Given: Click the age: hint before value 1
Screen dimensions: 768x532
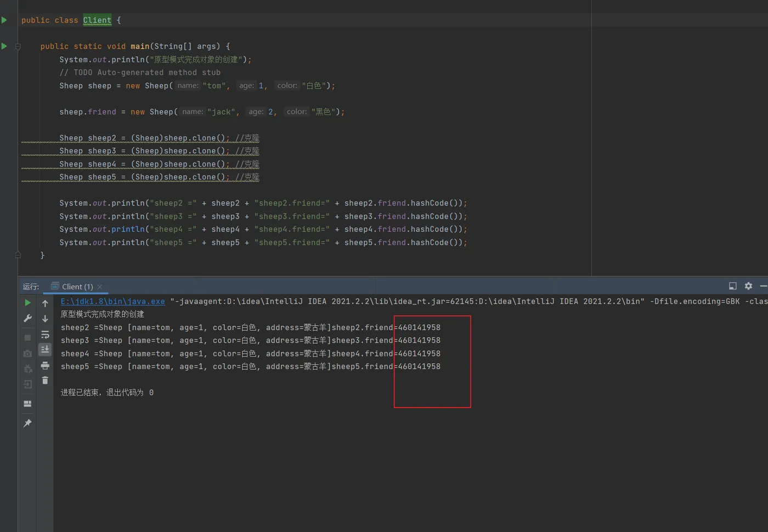Looking at the screenshot, I should tap(246, 86).
